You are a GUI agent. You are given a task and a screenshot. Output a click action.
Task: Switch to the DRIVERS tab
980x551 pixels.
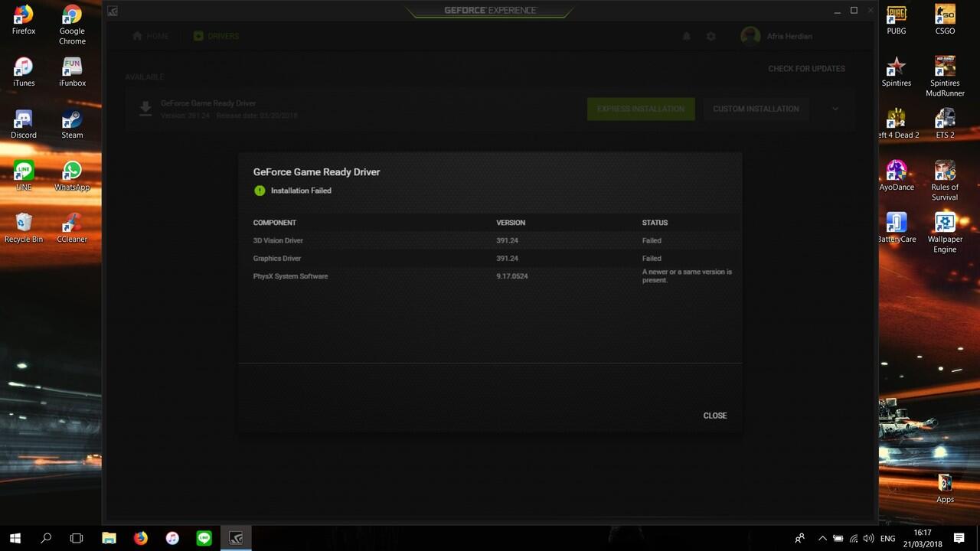[216, 36]
